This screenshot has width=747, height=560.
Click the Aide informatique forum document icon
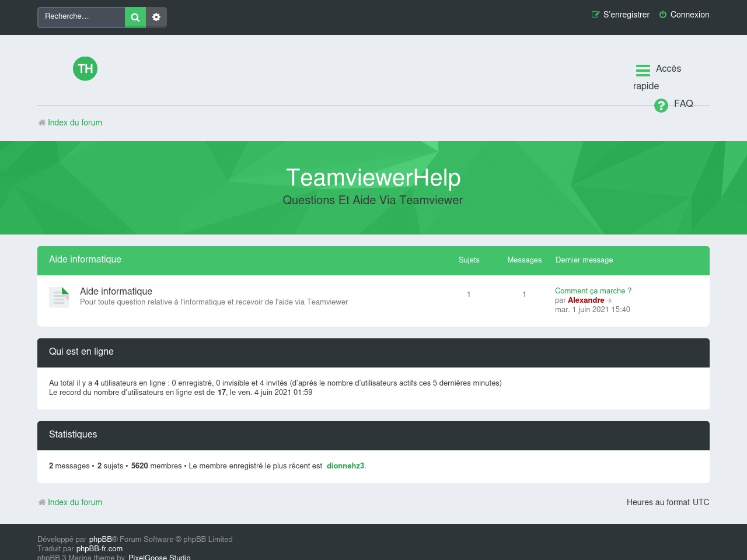pos(59,297)
